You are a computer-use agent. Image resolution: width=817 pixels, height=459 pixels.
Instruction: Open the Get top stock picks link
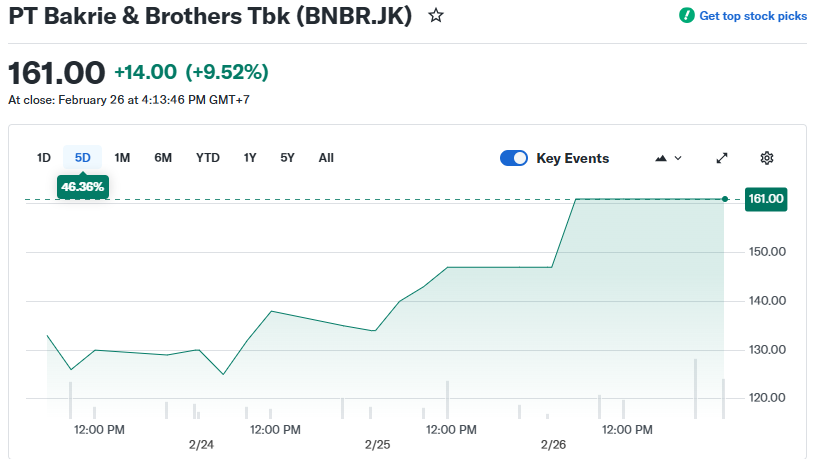(x=752, y=16)
